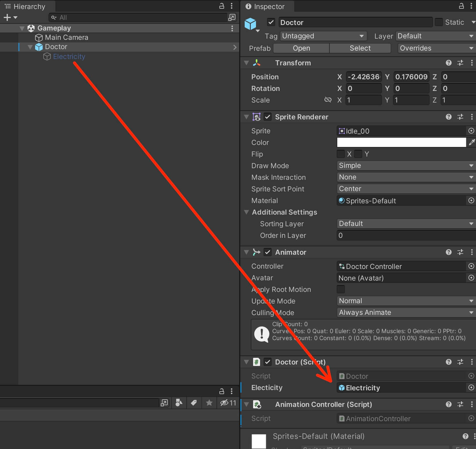Click the Sprite Renderer color swatch

[x=401, y=142]
